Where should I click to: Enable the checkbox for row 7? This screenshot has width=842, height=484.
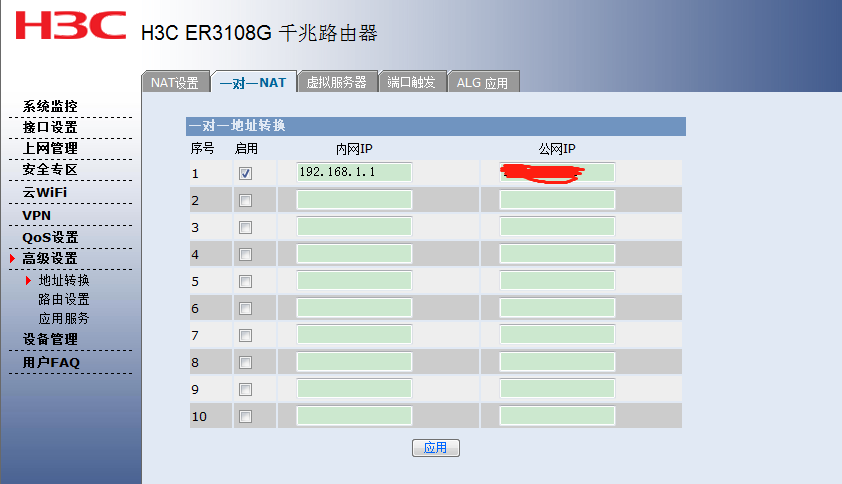click(245, 335)
